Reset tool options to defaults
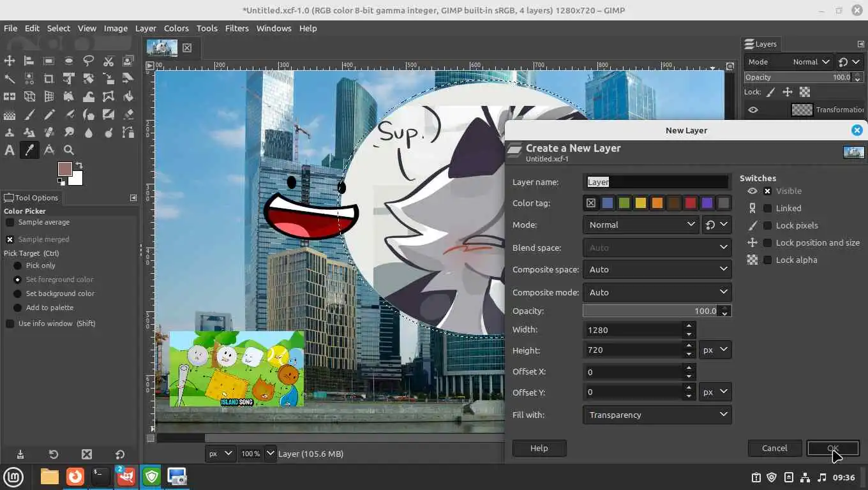Viewport: 868px width, 490px height. (x=120, y=454)
